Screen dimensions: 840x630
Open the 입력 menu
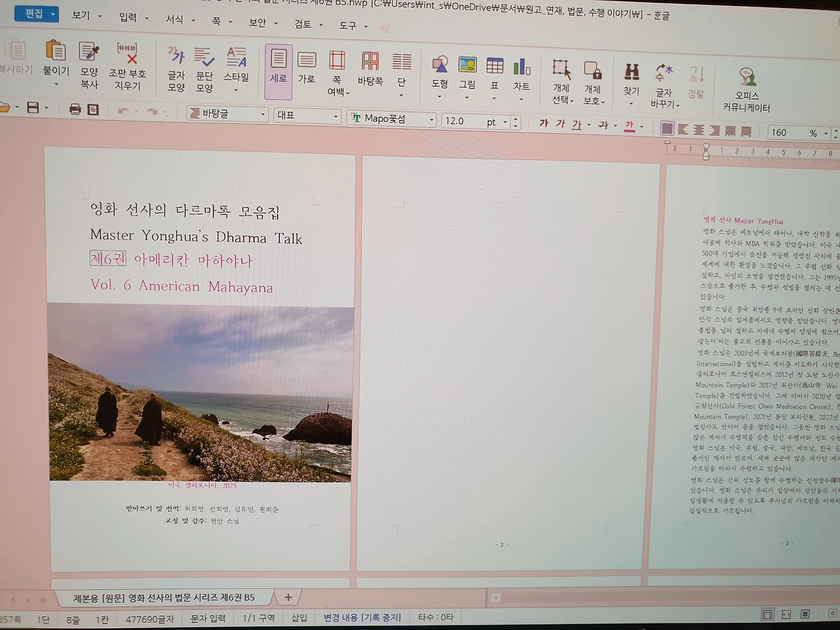128,17
